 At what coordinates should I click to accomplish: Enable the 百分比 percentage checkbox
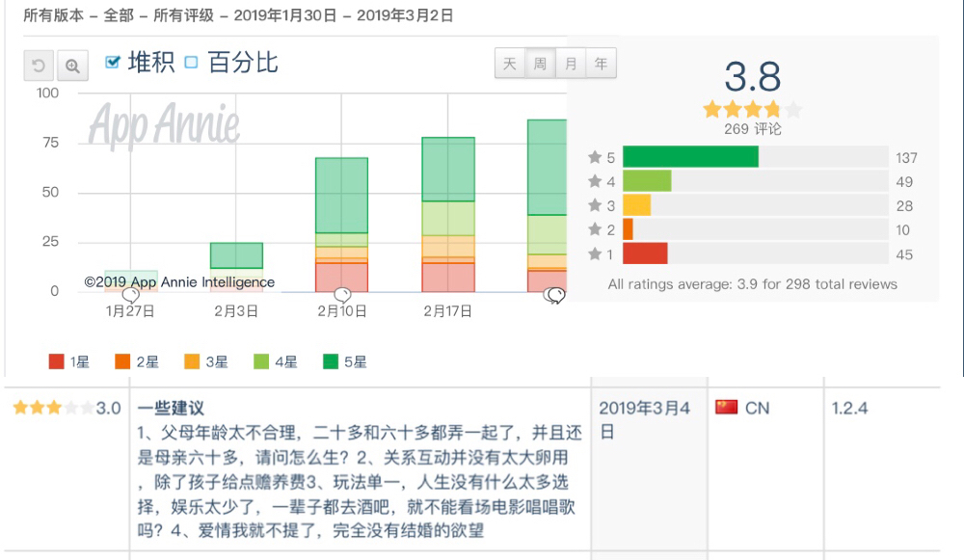tap(191, 62)
